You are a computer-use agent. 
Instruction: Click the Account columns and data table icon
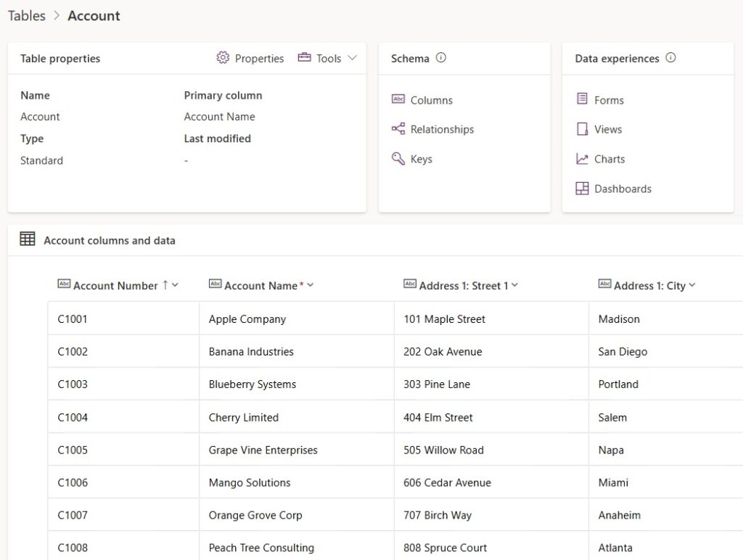coord(28,239)
